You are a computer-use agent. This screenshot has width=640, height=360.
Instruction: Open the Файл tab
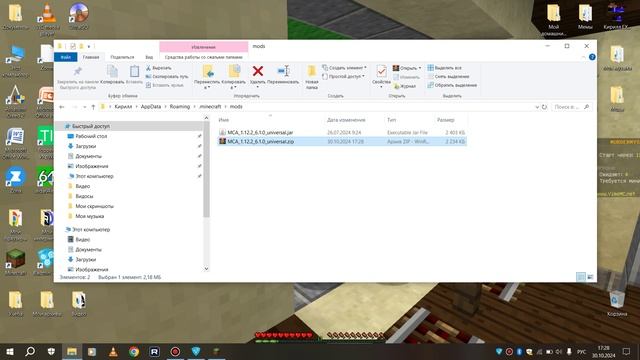[x=66, y=57]
